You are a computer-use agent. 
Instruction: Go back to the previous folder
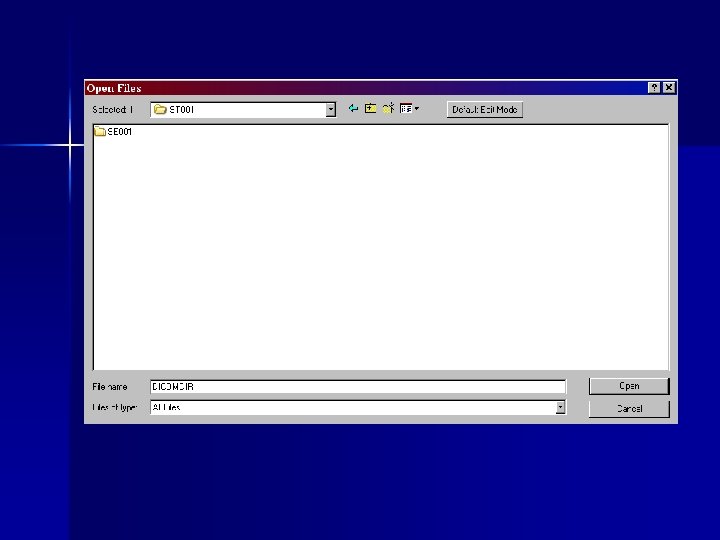(x=353, y=109)
